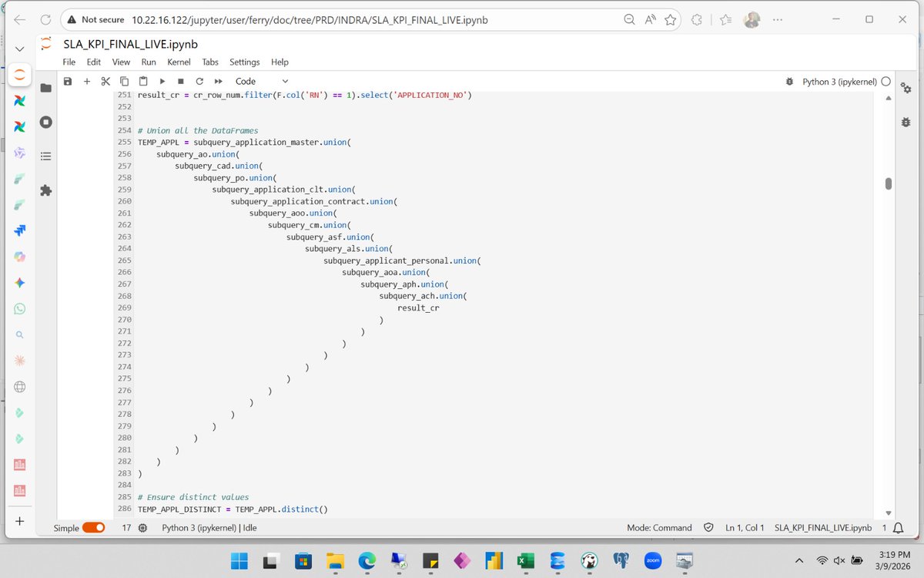Insert a new cell below with plus icon

[87, 81]
